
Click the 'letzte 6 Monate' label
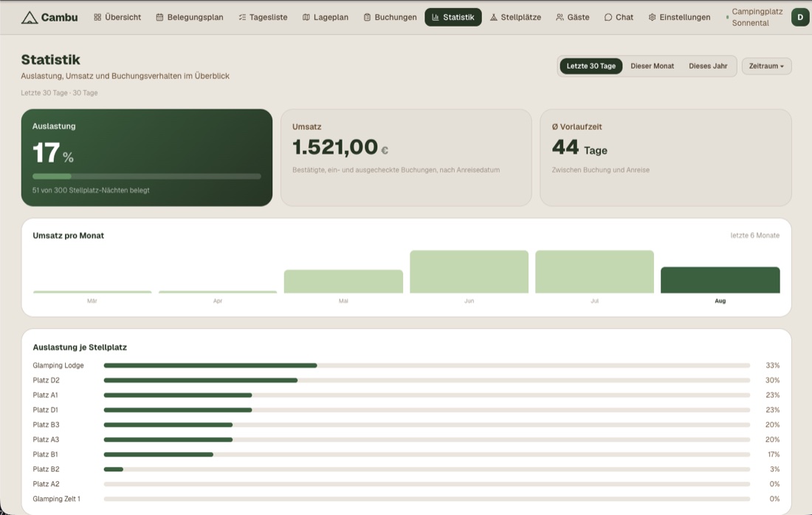click(754, 235)
